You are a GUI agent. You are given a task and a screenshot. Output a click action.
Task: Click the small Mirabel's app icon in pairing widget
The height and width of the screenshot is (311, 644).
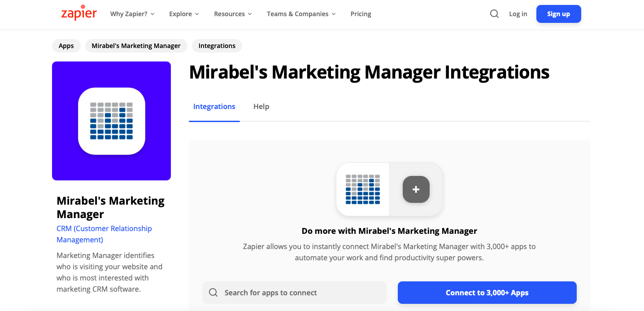tap(363, 189)
